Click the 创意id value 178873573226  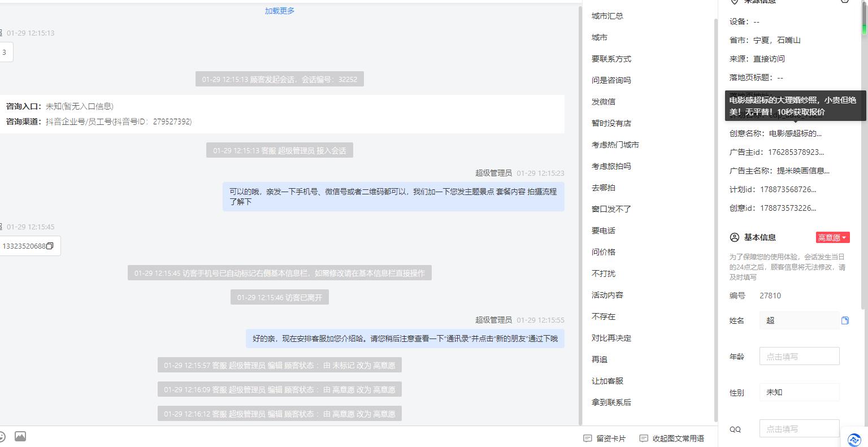(788, 208)
